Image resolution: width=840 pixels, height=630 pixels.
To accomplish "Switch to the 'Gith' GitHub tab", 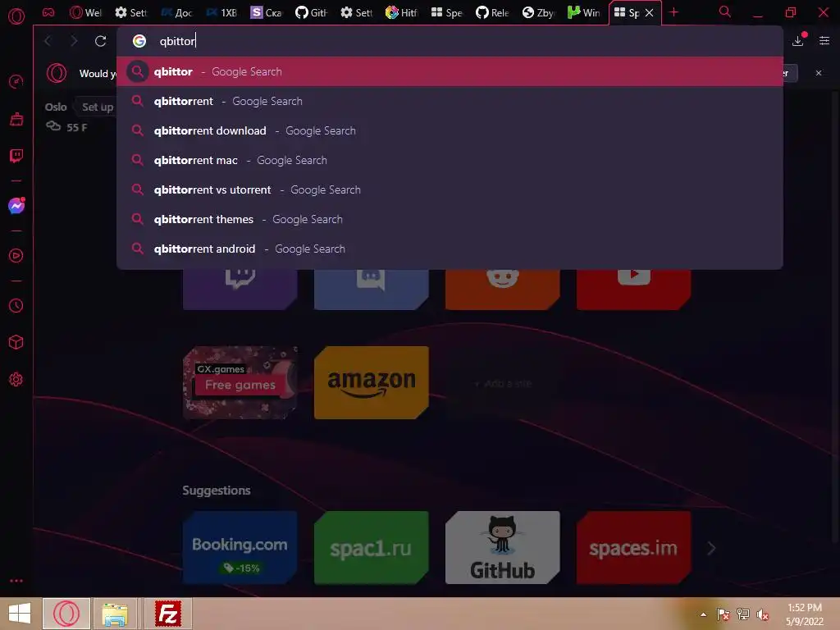I will click(311, 12).
